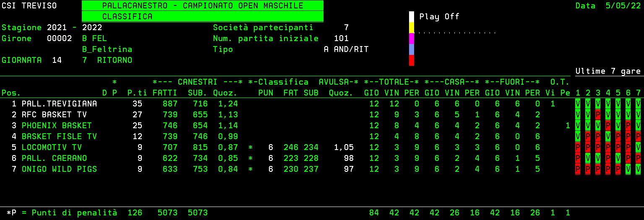Click the Girone 00002 field

(x=57, y=39)
